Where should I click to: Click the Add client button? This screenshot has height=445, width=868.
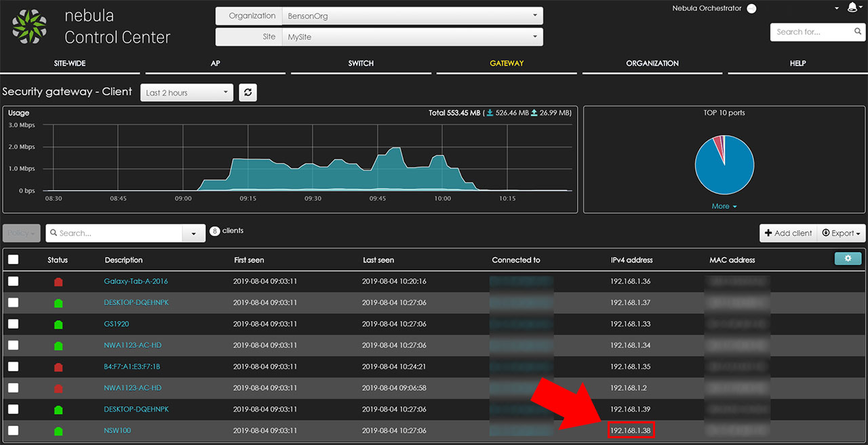[x=788, y=233]
